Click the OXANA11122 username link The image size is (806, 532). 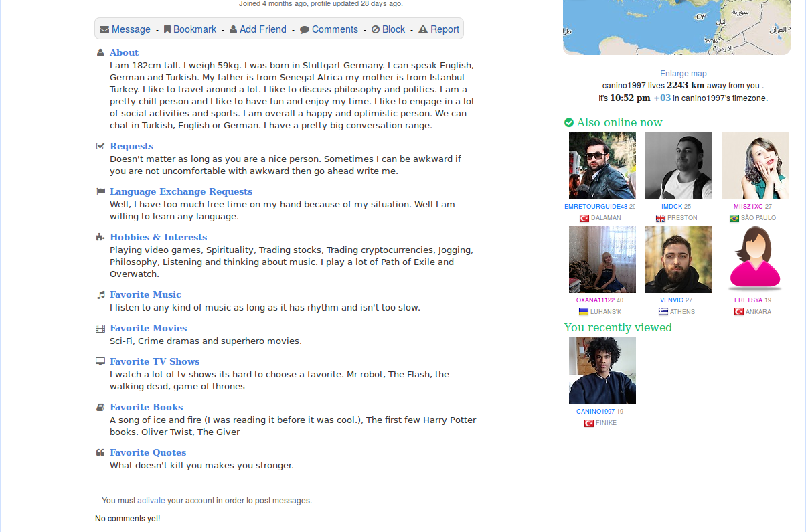click(595, 300)
